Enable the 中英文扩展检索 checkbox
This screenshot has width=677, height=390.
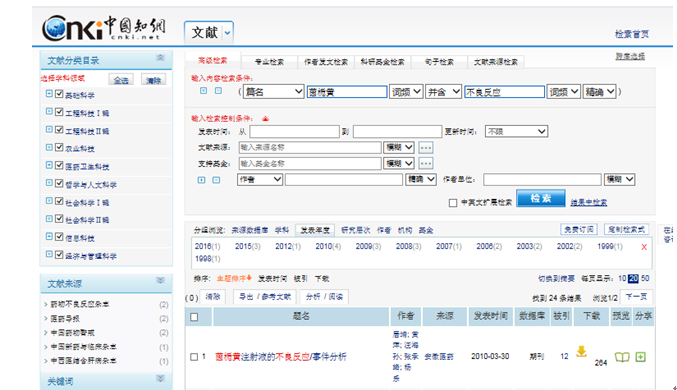pos(453,203)
